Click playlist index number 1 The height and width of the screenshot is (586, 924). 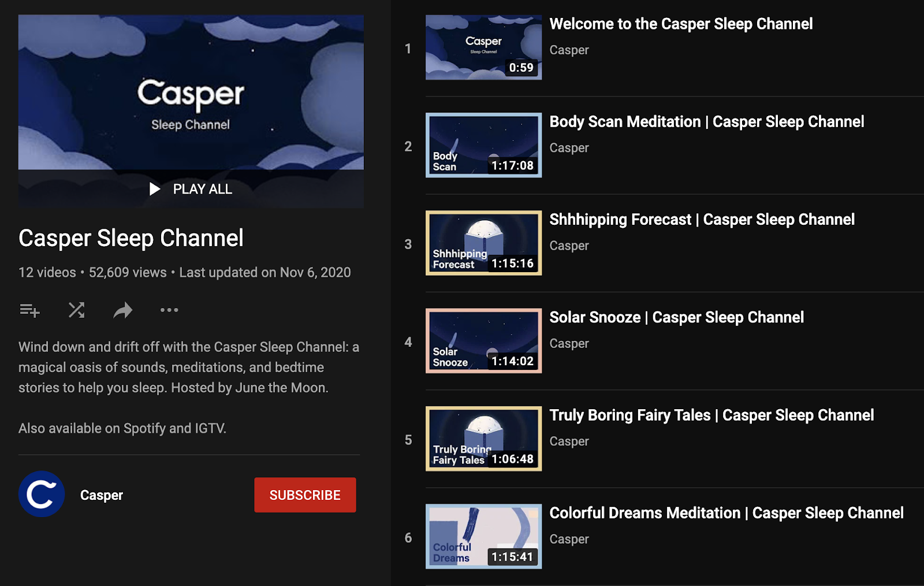[408, 49]
